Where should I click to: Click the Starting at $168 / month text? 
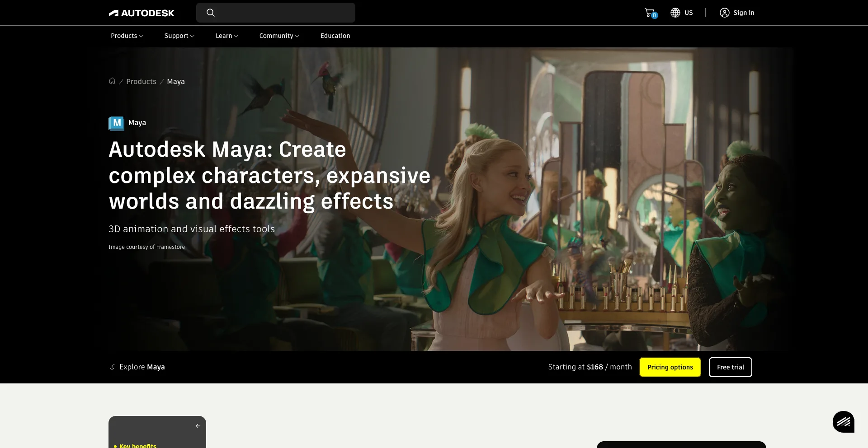(x=590, y=367)
